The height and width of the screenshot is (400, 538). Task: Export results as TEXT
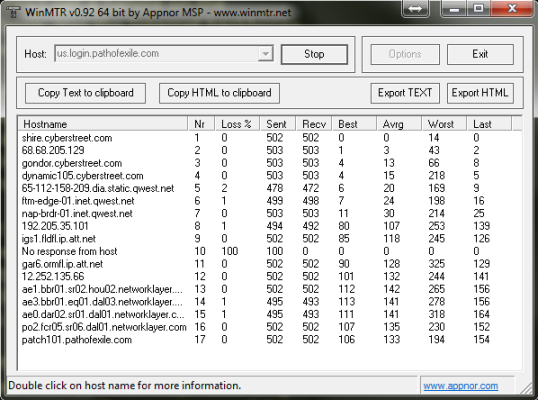(x=405, y=93)
